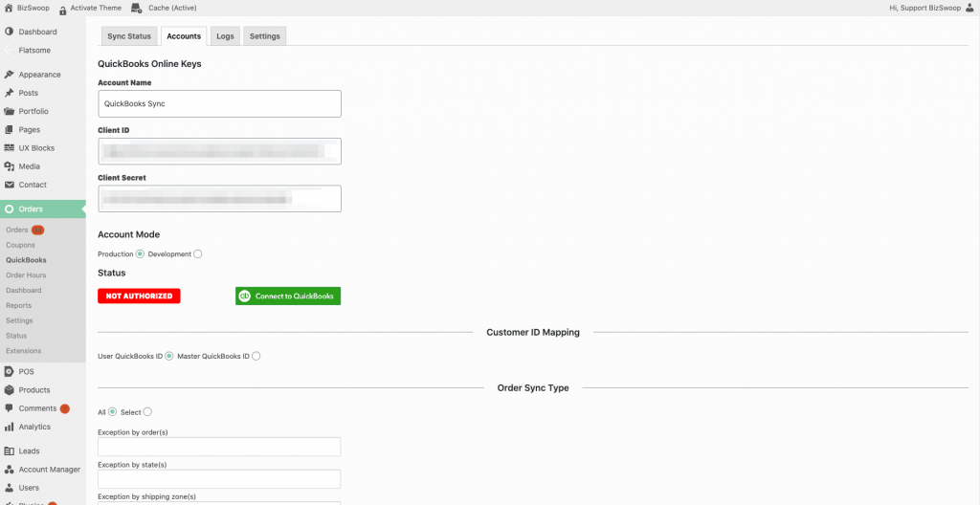
Task: Click the Portfolio folder icon
Action: point(9,111)
